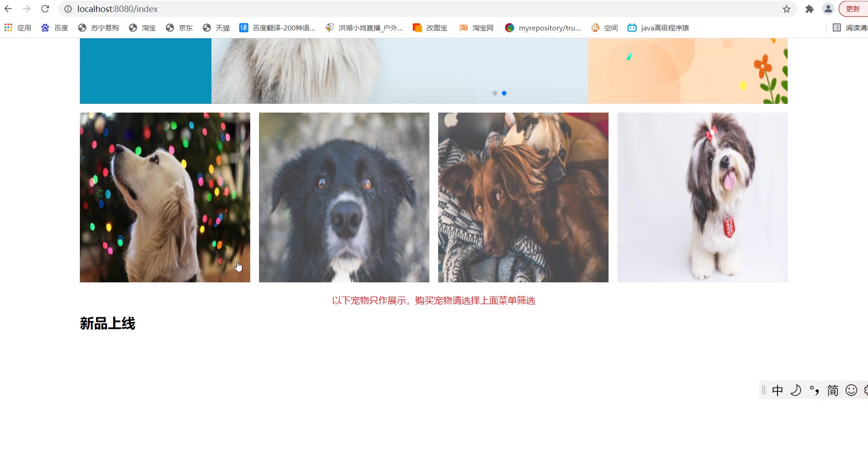The image size is (868, 454).
Task: Toggle the IME punctuation mode icon
Action: pos(814,391)
